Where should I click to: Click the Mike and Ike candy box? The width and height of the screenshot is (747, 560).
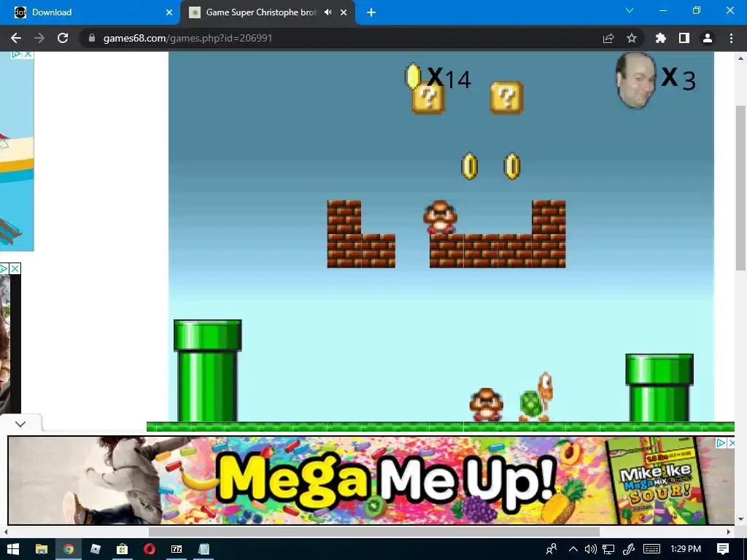tap(657, 481)
